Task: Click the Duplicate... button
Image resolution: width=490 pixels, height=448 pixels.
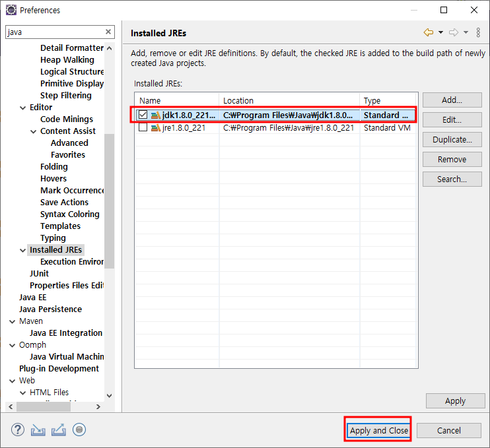Action: coord(452,140)
